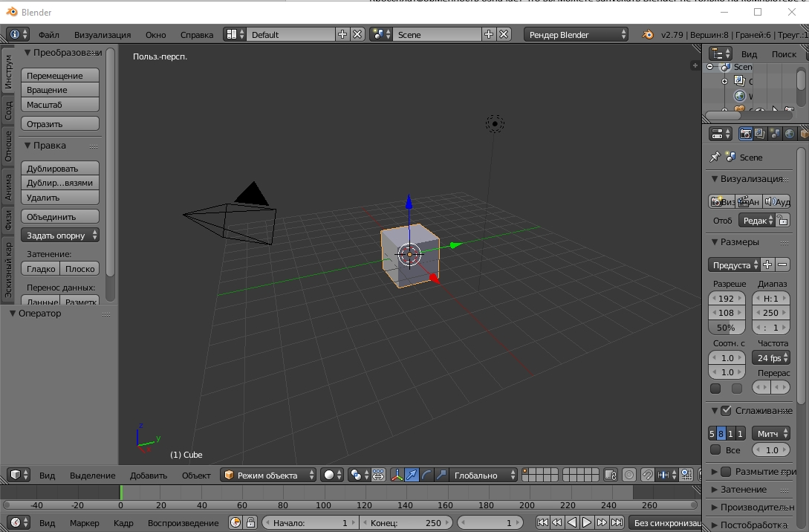Select anti-aliasing samples value 5
Image resolution: width=809 pixels, height=532 pixels.
tap(712, 434)
